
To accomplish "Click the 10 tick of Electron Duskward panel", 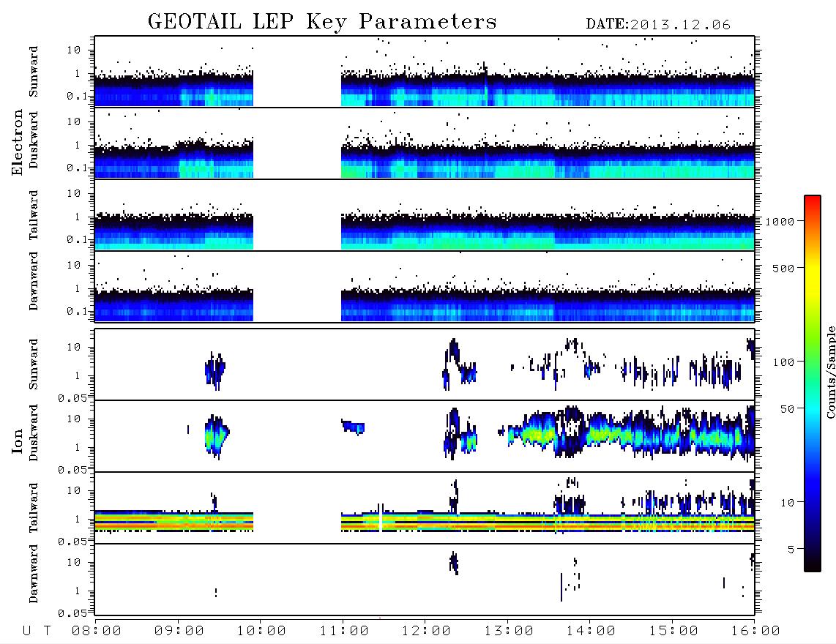I will coord(74,121).
